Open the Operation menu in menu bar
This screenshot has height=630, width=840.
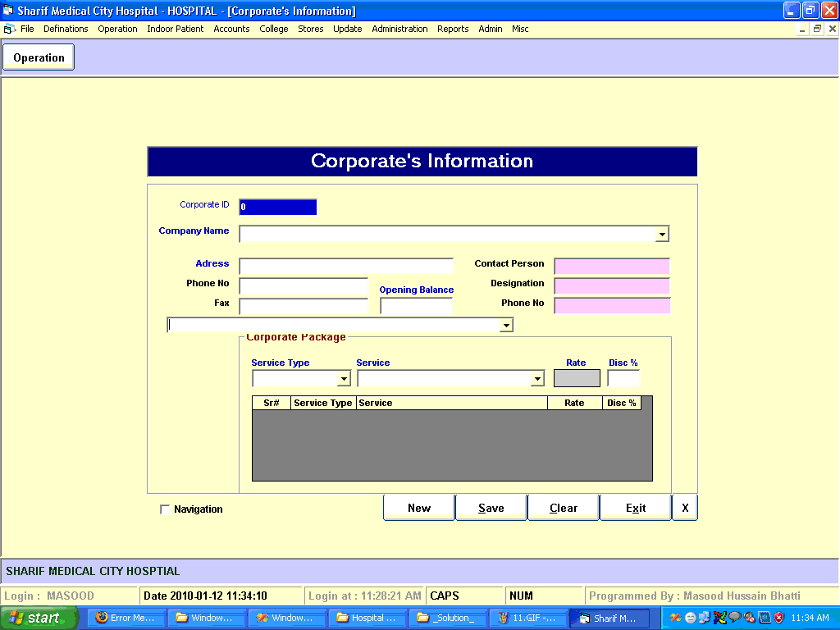[x=117, y=29]
